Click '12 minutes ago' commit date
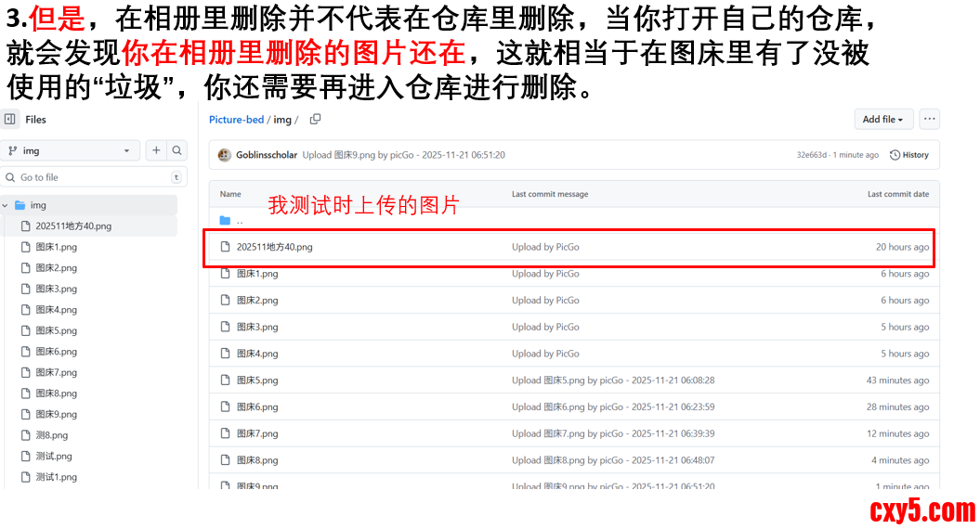This screenshot has height=529, width=980. pyautogui.click(x=897, y=433)
